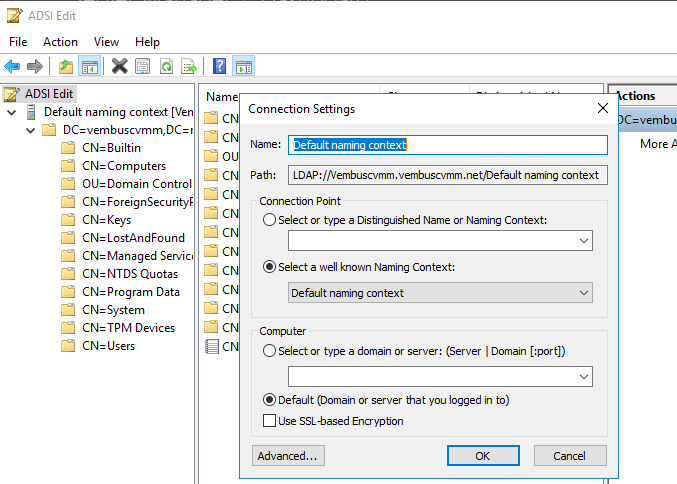This screenshot has width=677, height=484.
Task: Click the Refresh toolbar icon
Action: pyautogui.click(x=166, y=66)
